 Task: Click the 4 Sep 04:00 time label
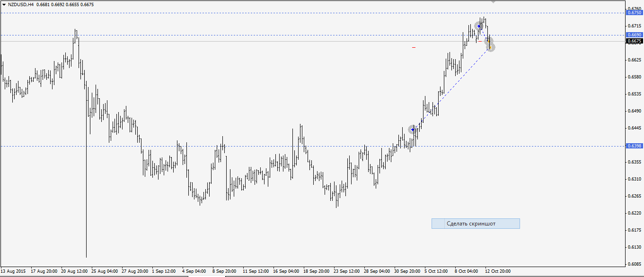point(194,271)
